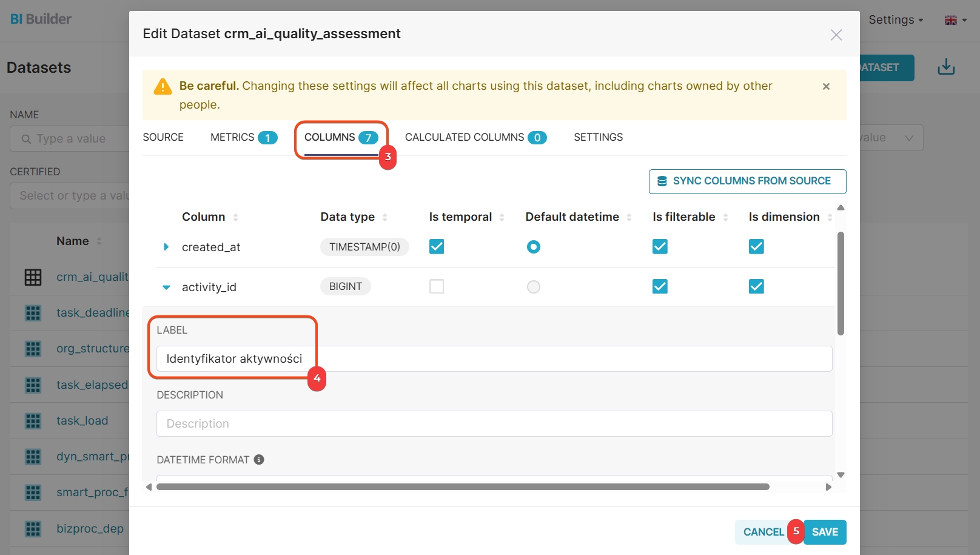Enable Is temporal for activity_id
This screenshot has height=555, width=980.
[x=437, y=287]
